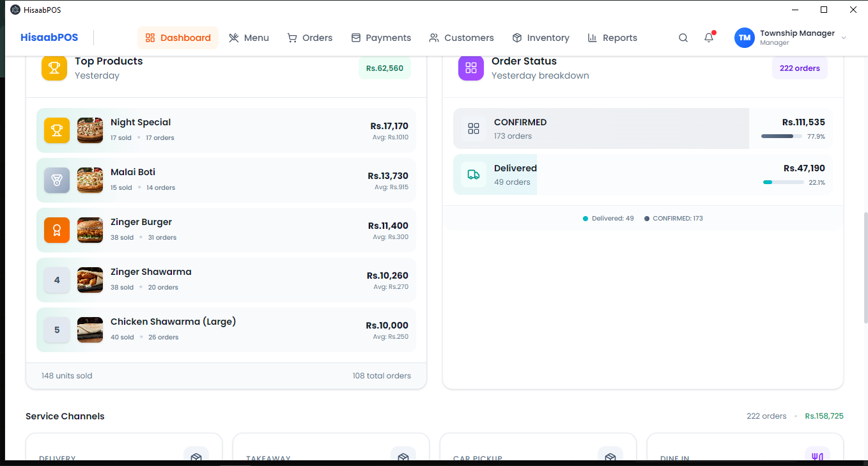This screenshot has width=868, height=466.
Task: Click the 222 orders badge
Action: pos(800,68)
